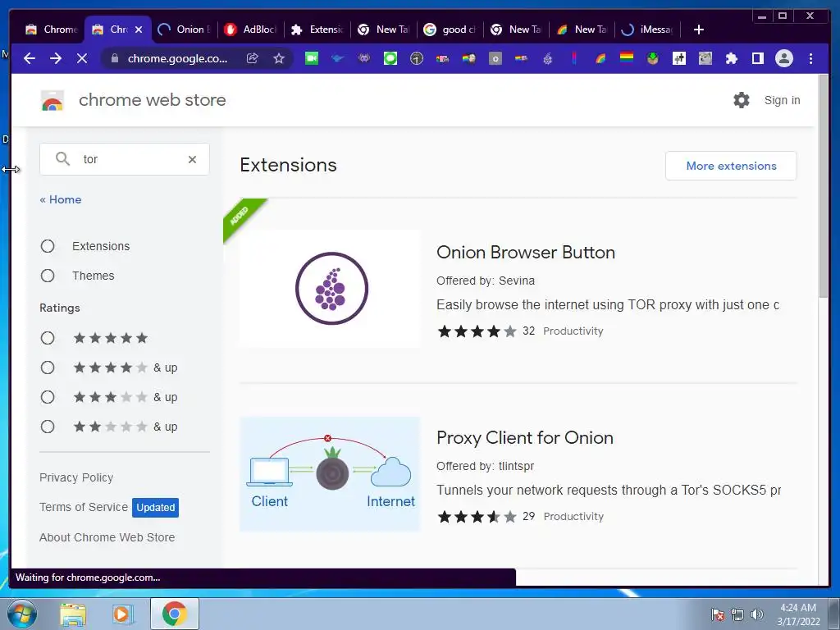Viewport: 840px width, 630px height.
Task: Click the Proxy Client for Onion star rating
Action: pyautogui.click(x=477, y=517)
